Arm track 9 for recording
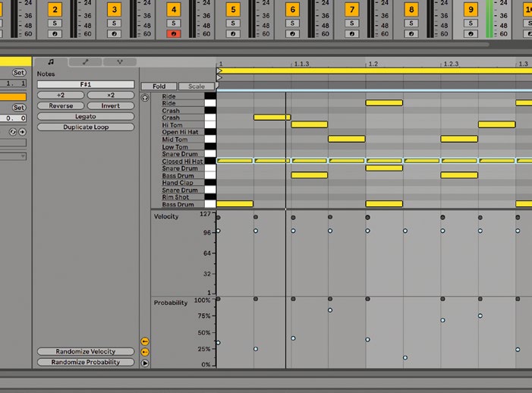Image resolution: width=532 pixels, height=393 pixels. pyautogui.click(x=471, y=34)
